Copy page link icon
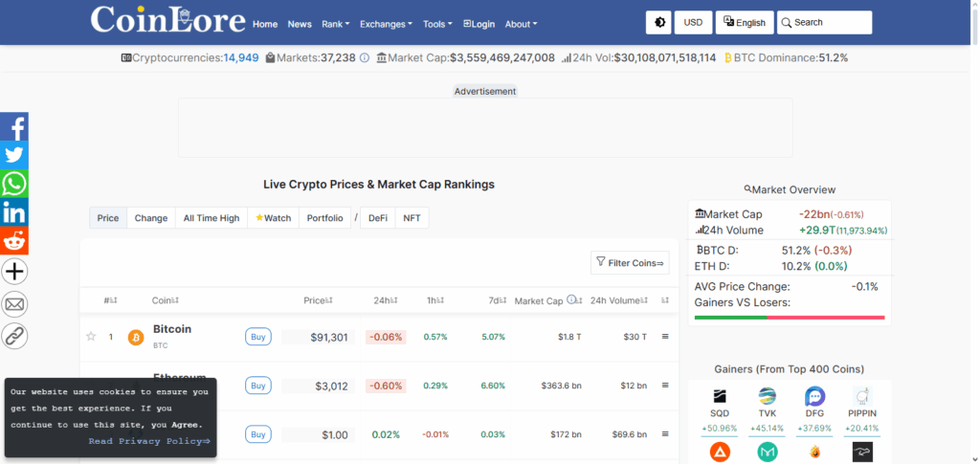 (14, 336)
